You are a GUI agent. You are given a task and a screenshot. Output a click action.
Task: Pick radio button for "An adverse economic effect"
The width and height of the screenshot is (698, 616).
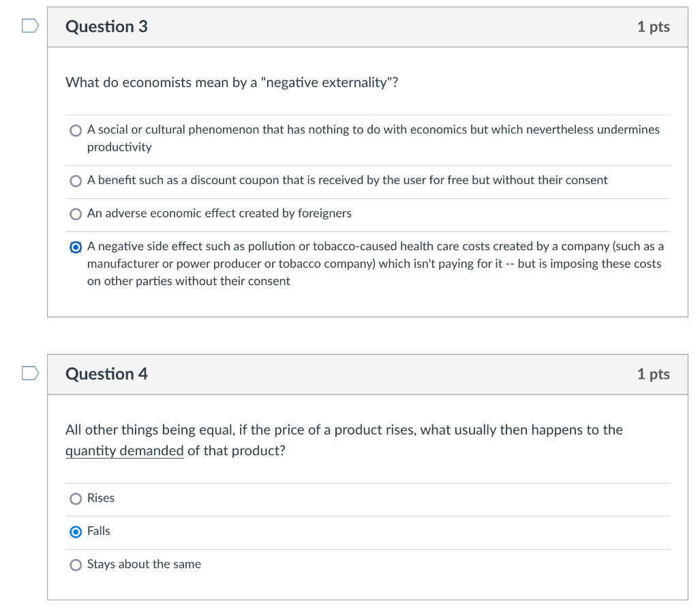[76, 214]
